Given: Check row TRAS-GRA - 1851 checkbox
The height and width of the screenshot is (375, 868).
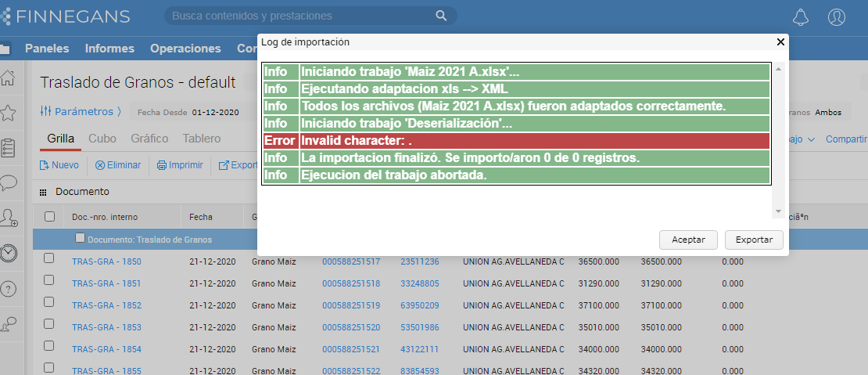Looking at the screenshot, I should coord(48,280).
